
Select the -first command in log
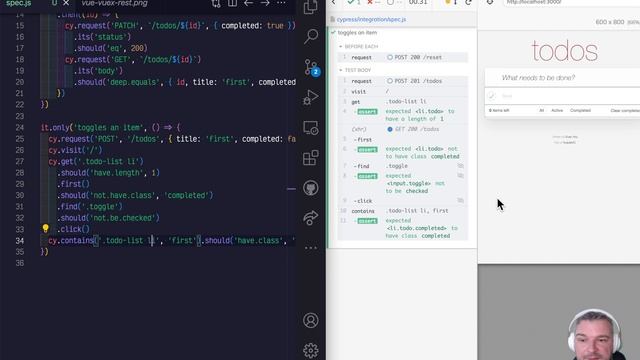click(402, 140)
